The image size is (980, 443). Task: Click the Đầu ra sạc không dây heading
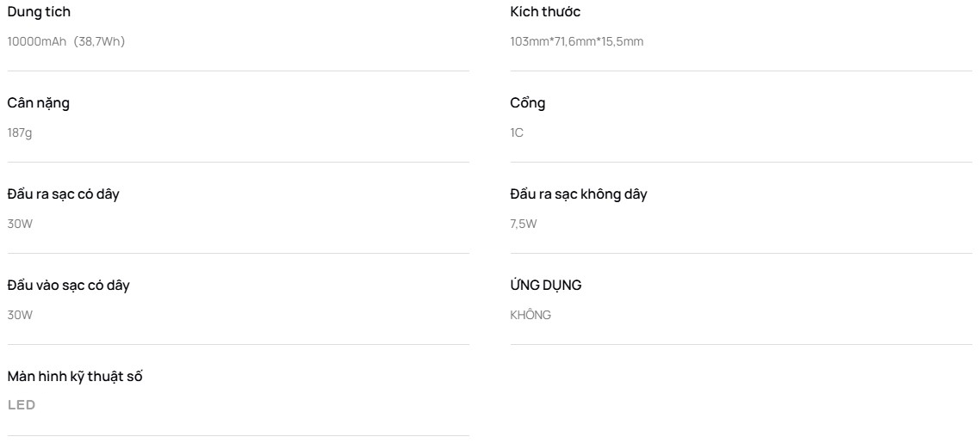coord(579,194)
